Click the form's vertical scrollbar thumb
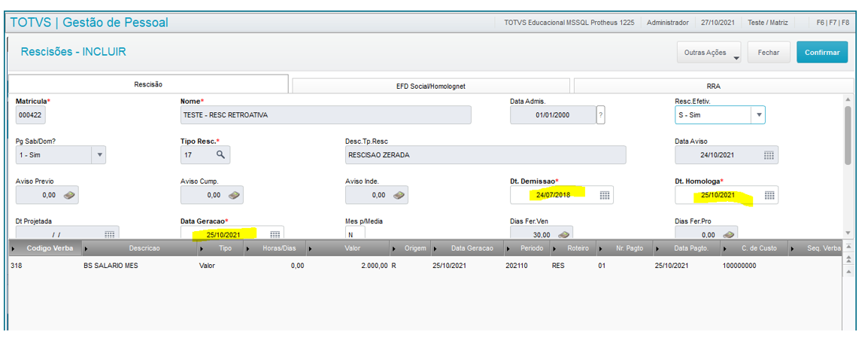 [848, 136]
